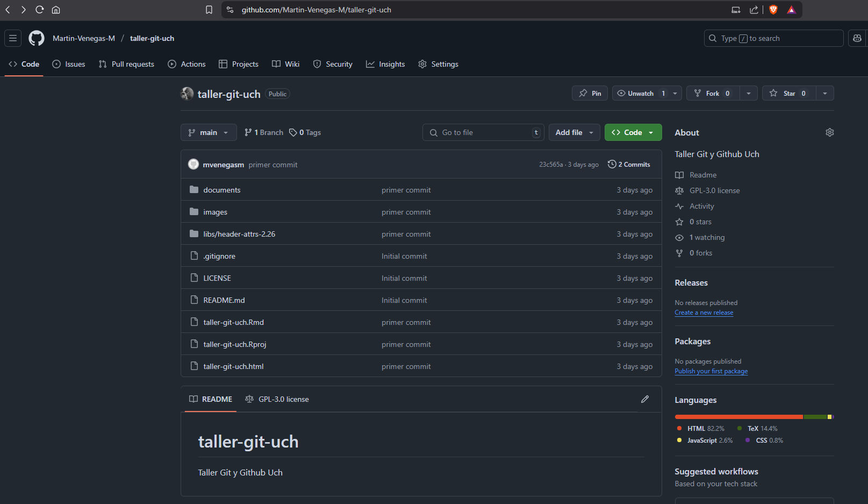View the 2 Commits history
This screenshot has height=504, width=868.
point(629,164)
